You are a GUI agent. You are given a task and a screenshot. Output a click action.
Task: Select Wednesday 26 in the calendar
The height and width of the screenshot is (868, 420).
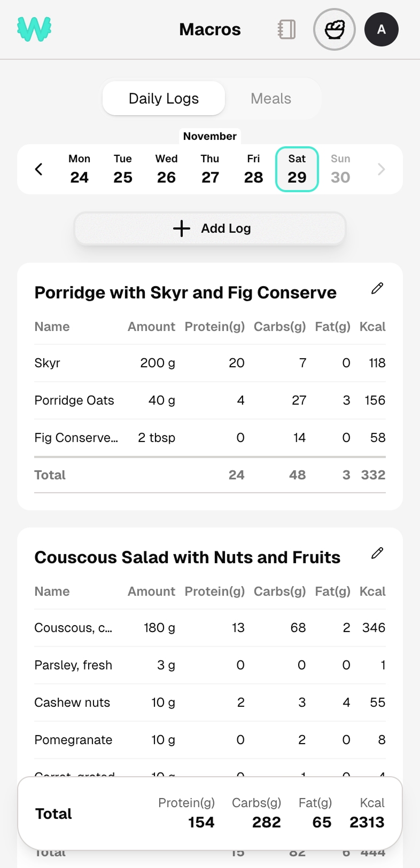166,170
